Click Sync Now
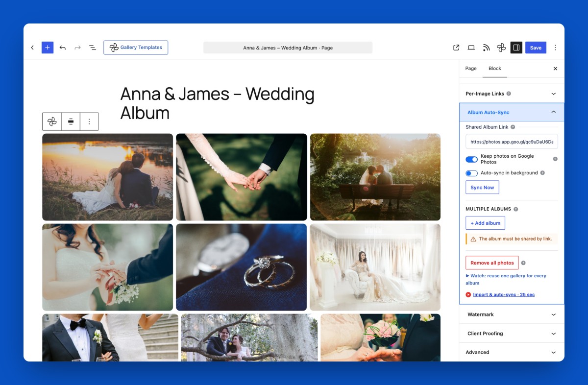588x385 pixels. click(x=482, y=188)
